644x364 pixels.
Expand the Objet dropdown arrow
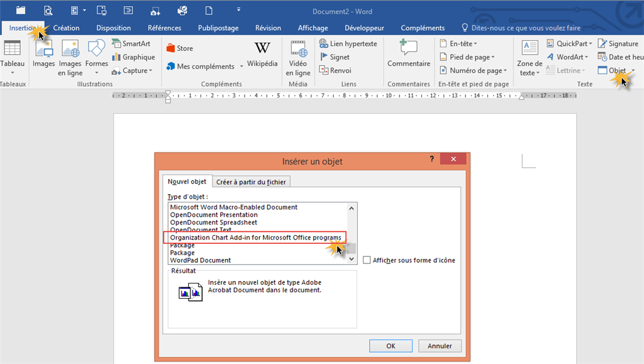[633, 70]
